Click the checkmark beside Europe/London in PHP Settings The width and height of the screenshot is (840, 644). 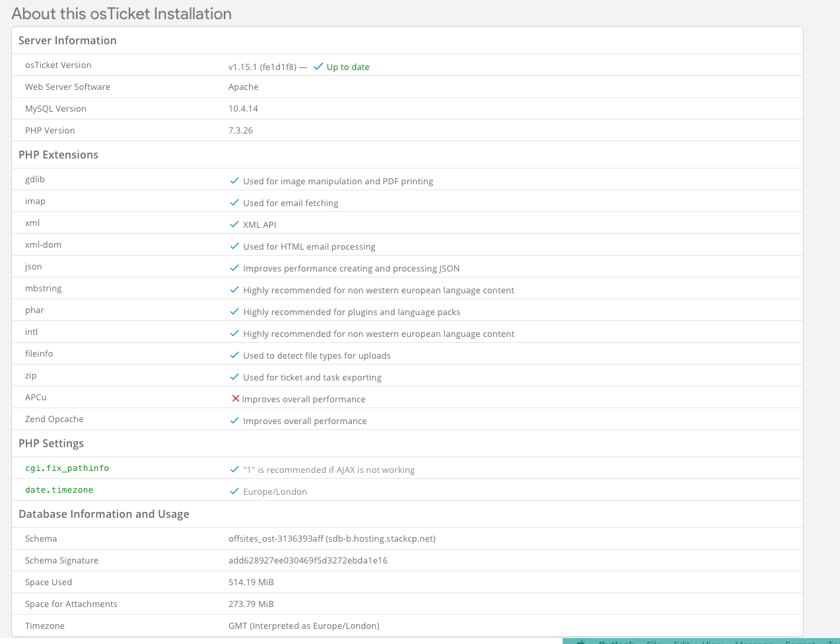click(x=234, y=491)
